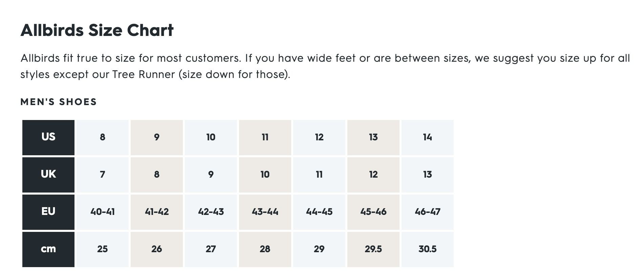Screen dimensions: 644x280
Task: Select US size 11 cell
Action: (x=265, y=138)
